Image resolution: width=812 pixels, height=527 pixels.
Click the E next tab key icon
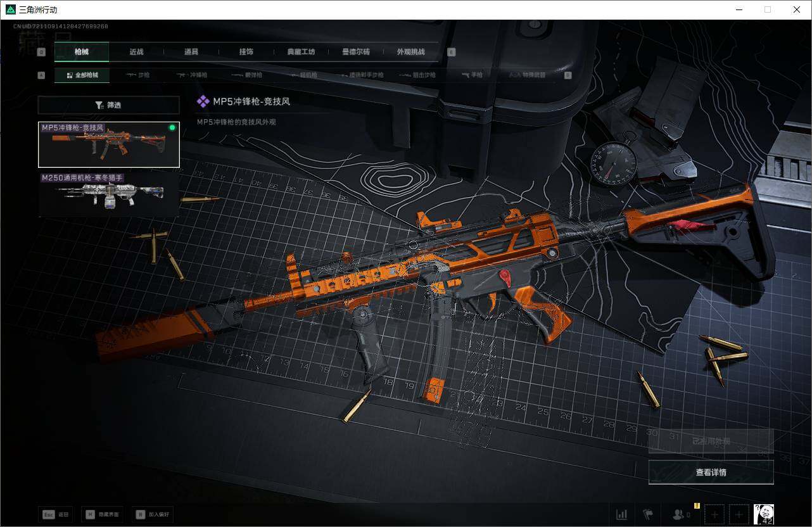[452, 52]
